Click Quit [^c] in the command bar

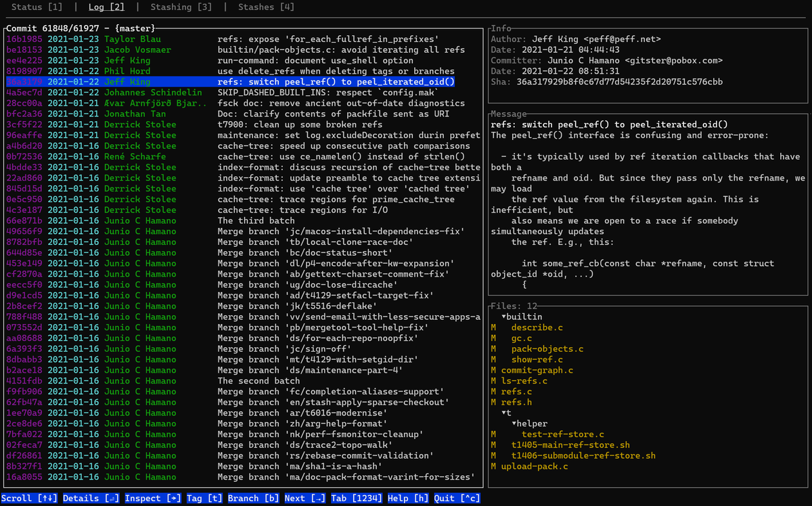[x=457, y=499]
